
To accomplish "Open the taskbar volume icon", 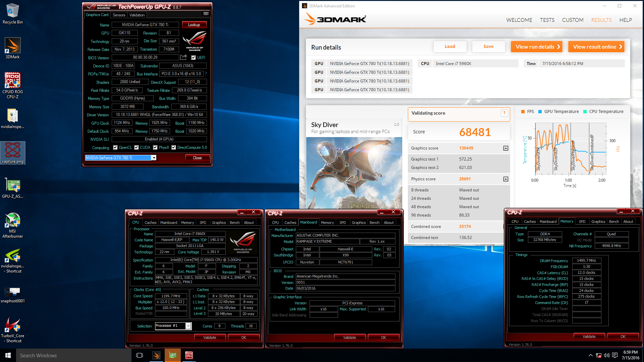I will [606, 355].
